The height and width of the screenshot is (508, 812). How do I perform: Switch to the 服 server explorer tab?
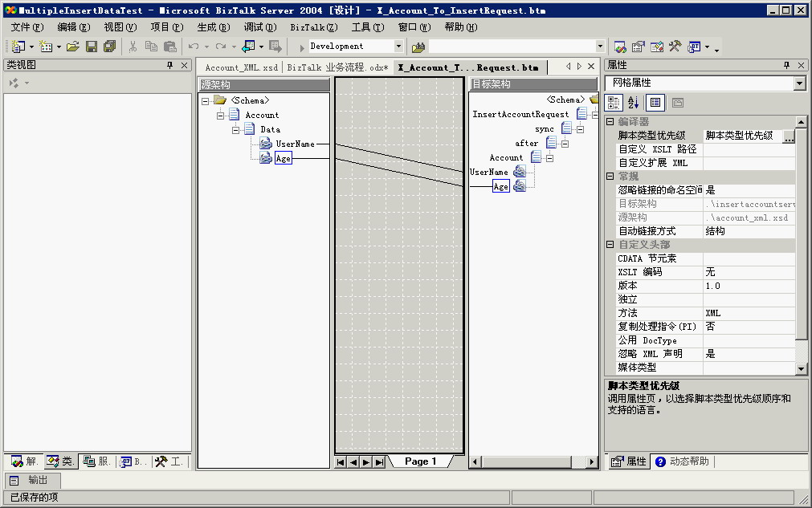point(97,461)
